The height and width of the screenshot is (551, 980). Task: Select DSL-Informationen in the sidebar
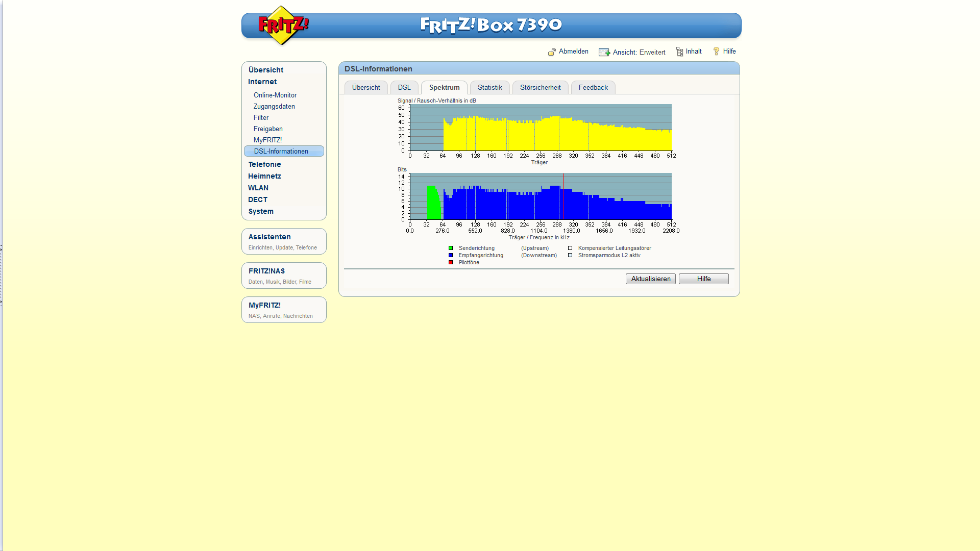(x=284, y=152)
